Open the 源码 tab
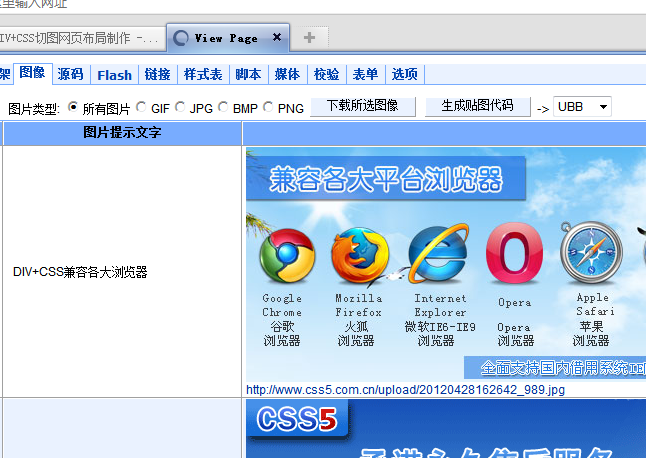Image resolution: width=646 pixels, height=458 pixels. (x=71, y=75)
